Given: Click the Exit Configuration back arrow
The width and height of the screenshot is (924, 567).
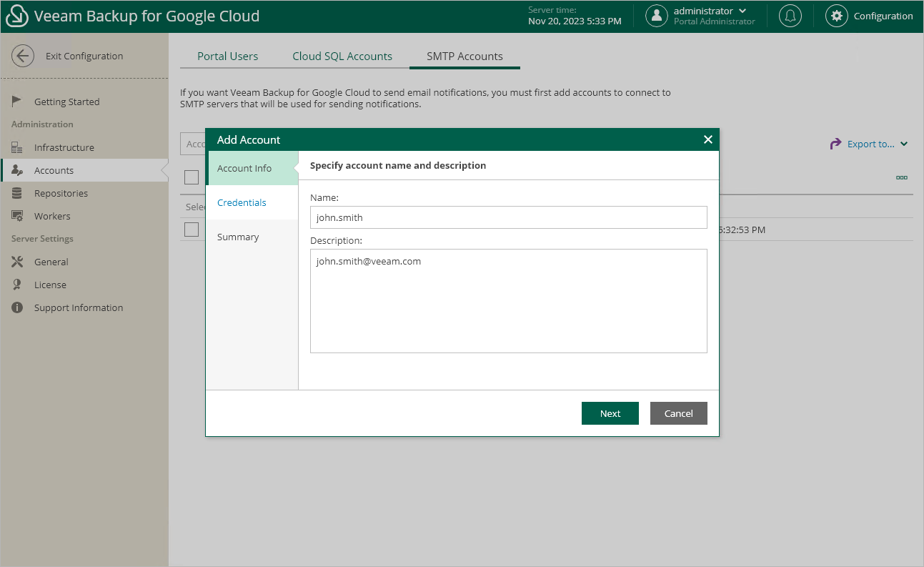Looking at the screenshot, I should [23, 56].
